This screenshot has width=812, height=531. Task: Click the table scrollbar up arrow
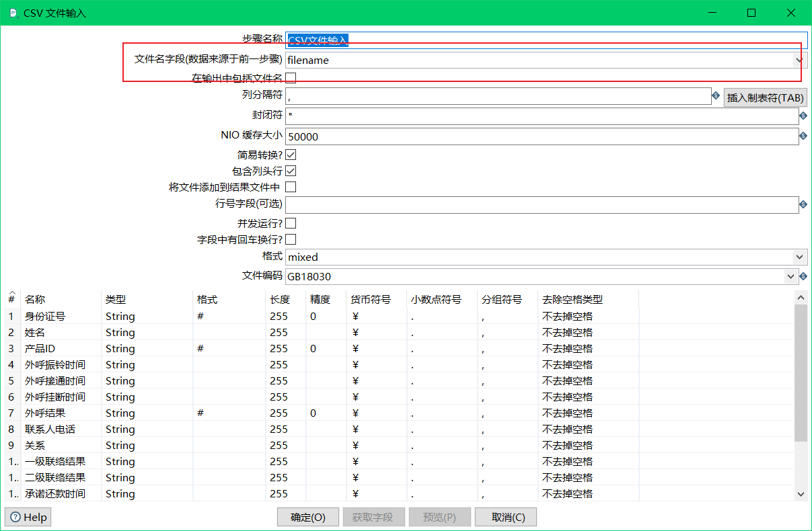pos(801,297)
